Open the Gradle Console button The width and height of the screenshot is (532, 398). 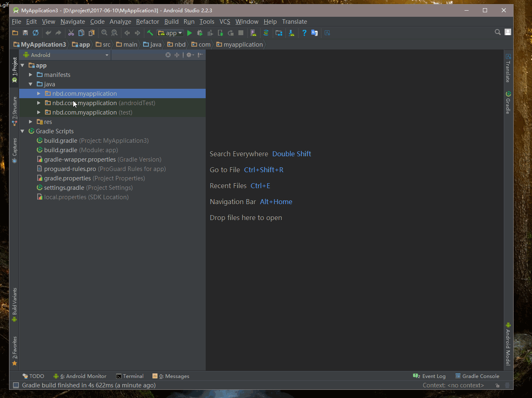pyautogui.click(x=477, y=376)
